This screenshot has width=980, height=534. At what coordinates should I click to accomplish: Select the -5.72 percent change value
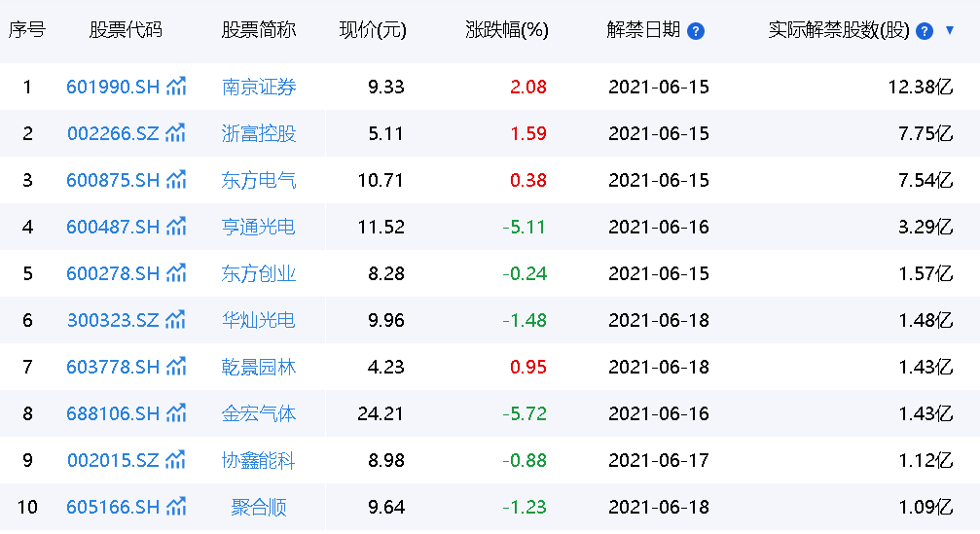pos(525,414)
